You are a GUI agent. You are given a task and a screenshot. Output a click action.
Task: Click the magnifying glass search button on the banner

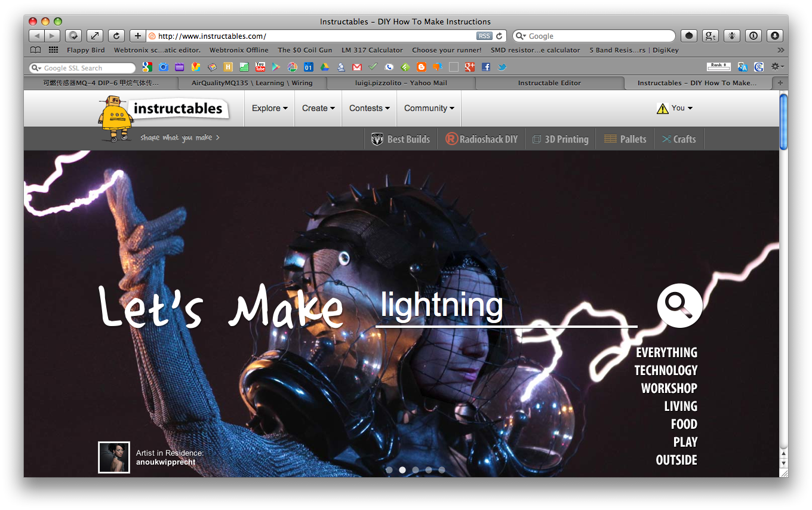[x=679, y=305]
